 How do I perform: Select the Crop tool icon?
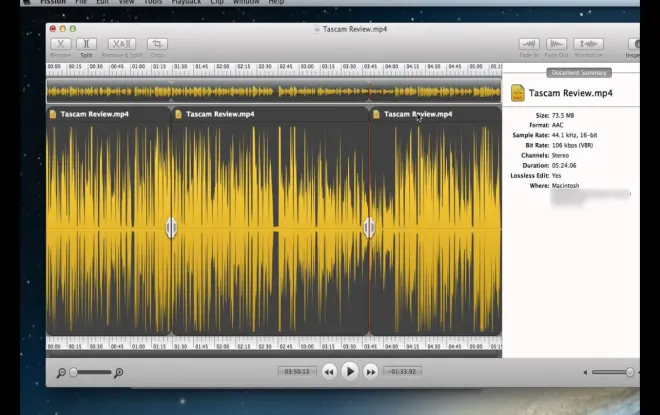click(x=157, y=44)
